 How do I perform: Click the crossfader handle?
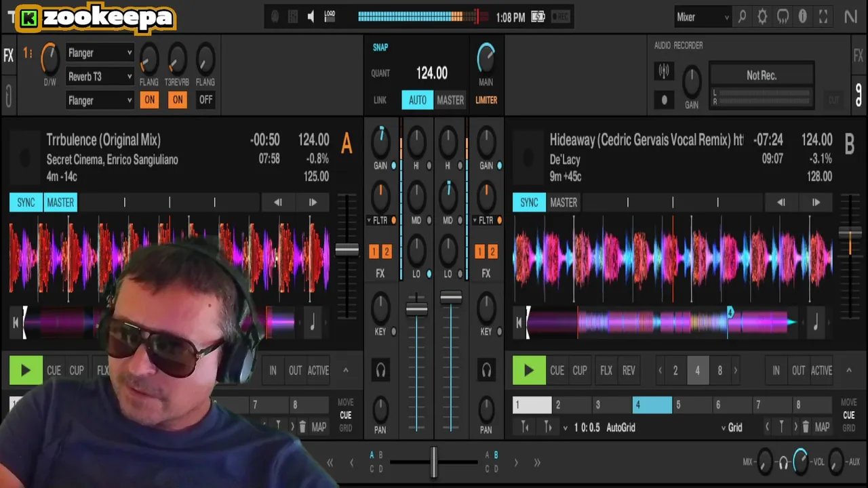[x=433, y=462]
